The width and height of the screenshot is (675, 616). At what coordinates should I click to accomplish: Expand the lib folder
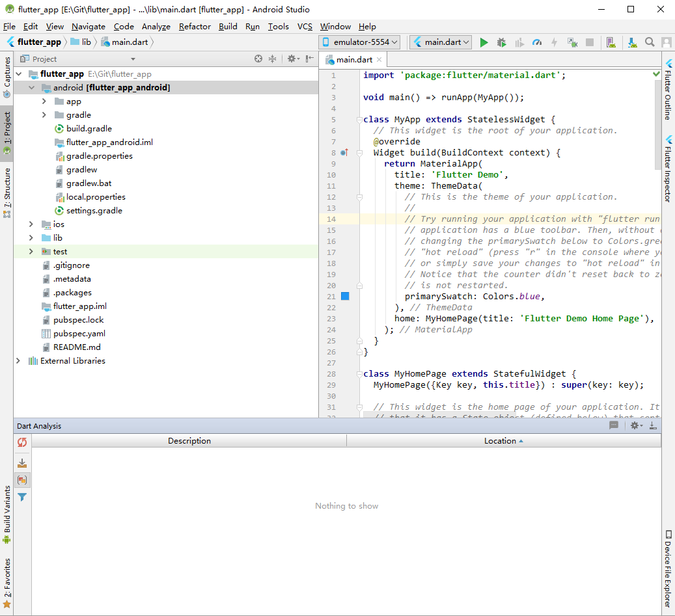pos(31,238)
